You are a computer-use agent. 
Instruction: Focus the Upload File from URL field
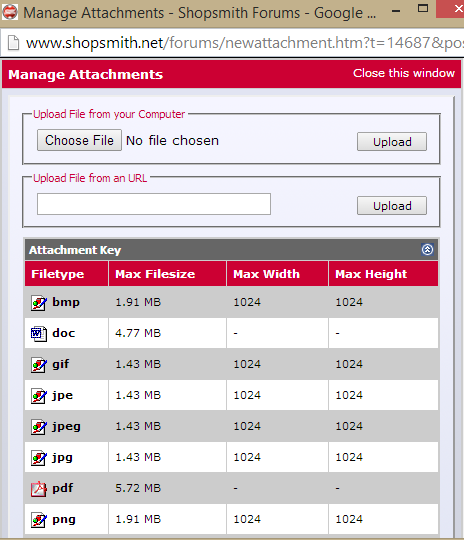click(x=154, y=204)
